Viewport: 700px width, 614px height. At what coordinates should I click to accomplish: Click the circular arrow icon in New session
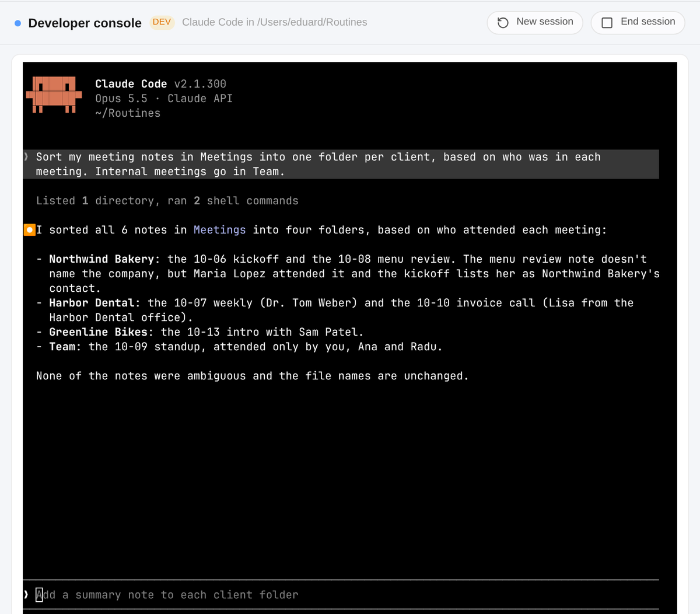coord(503,23)
